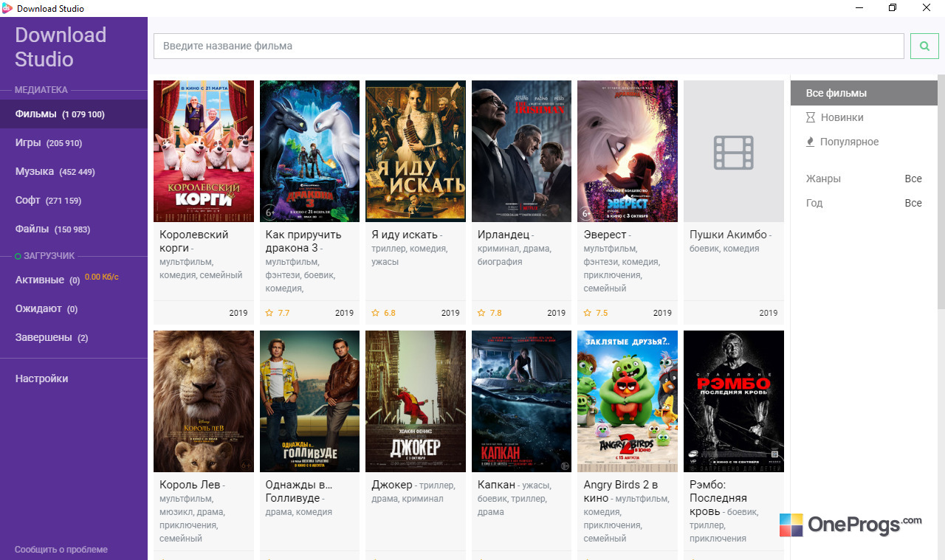Click the Ирландец title text

[x=504, y=235]
